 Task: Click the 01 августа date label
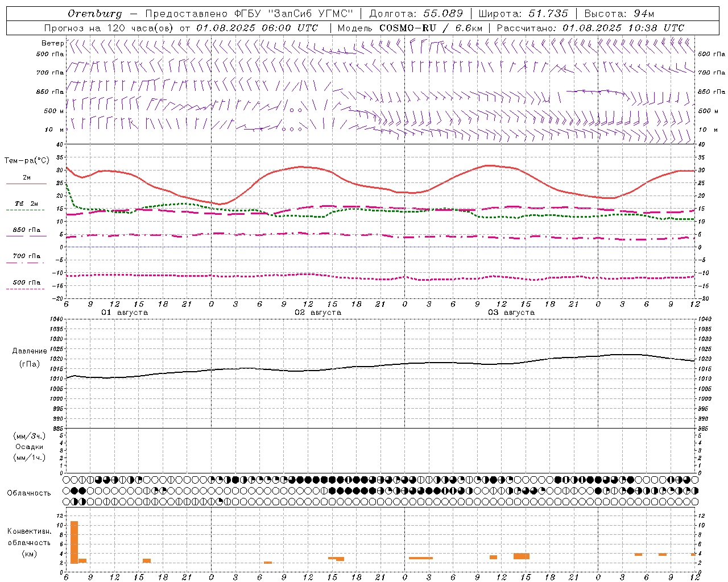pos(125,313)
